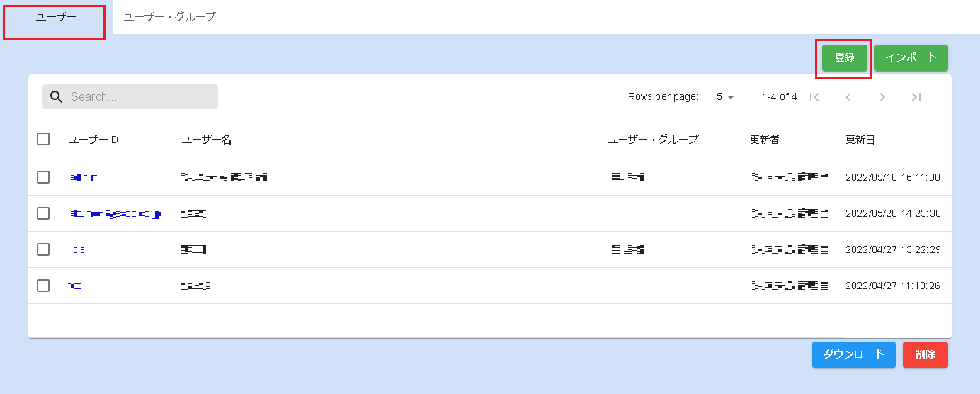The image size is (980, 394).
Task: Switch to the ユーザー tab
Action: 55,17
